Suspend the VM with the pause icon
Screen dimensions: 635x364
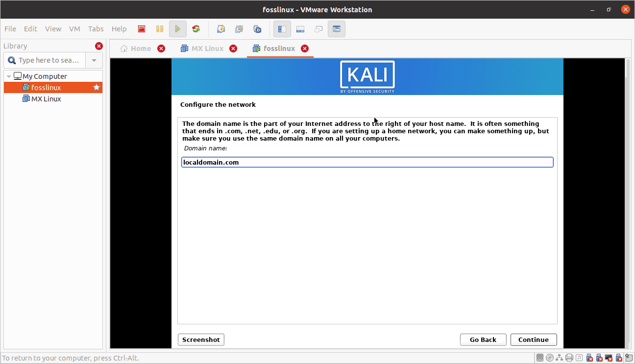pyautogui.click(x=160, y=29)
